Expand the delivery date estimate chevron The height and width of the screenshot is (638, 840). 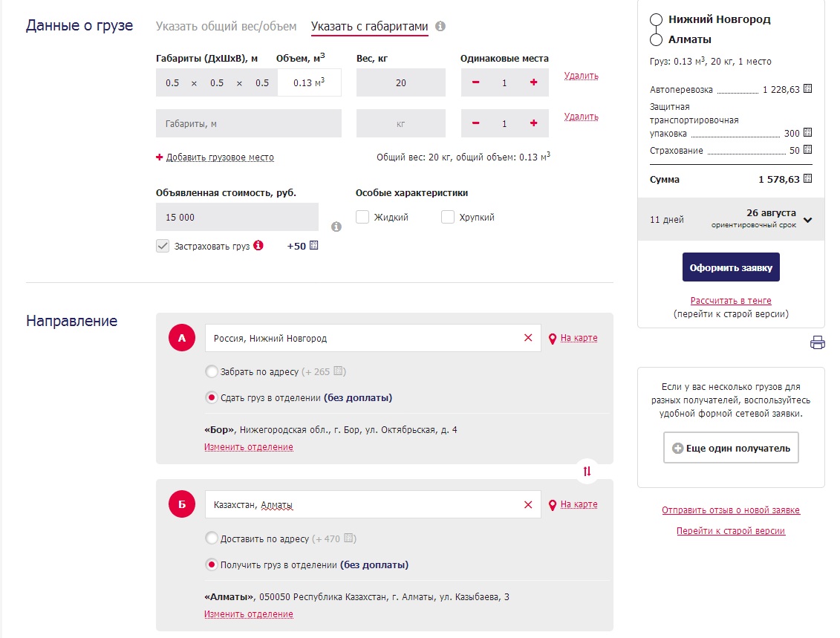(808, 220)
